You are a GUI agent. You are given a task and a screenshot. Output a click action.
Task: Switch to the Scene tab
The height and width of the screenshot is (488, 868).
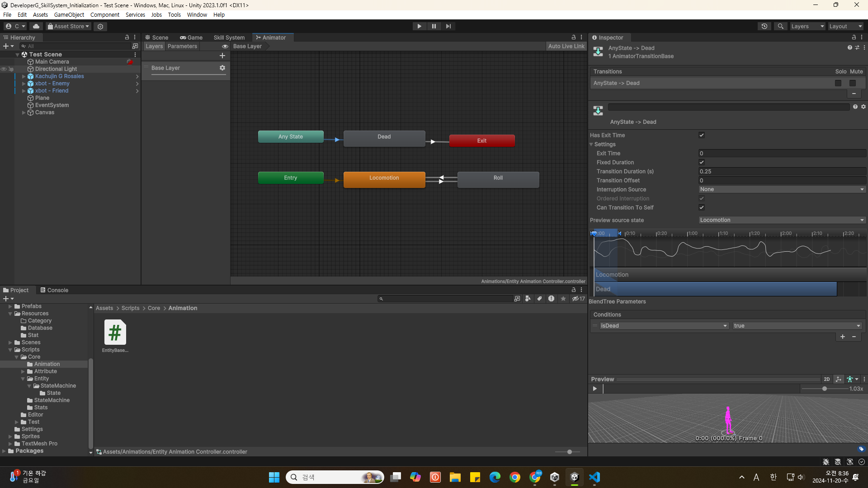157,38
